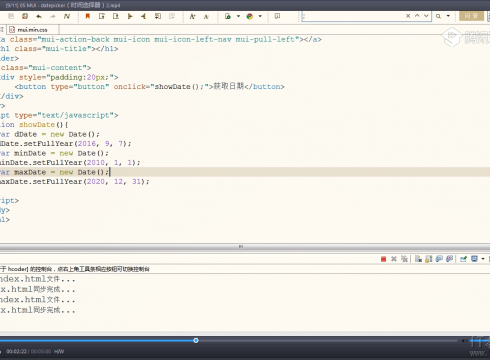Click the showDate function name in code

click(x=37, y=125)
